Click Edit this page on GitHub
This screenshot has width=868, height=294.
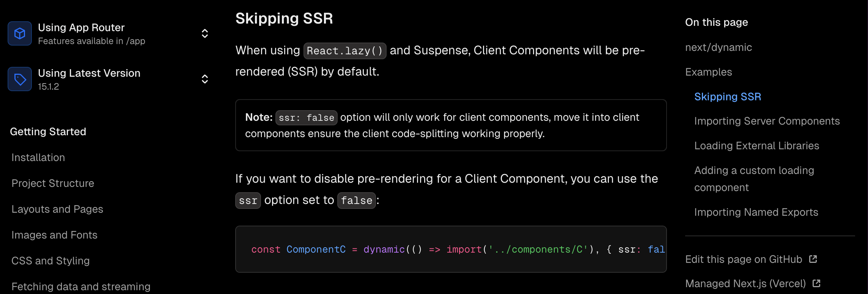point(744,259)
